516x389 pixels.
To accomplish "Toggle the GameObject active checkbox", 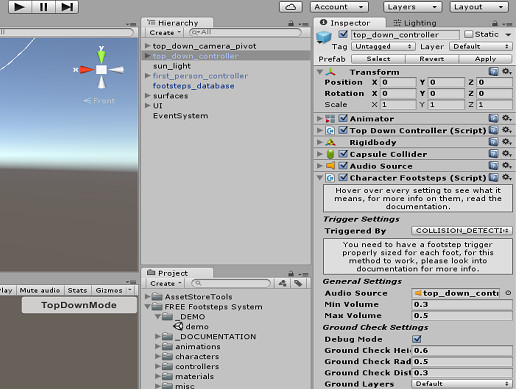I will (342, 34).
